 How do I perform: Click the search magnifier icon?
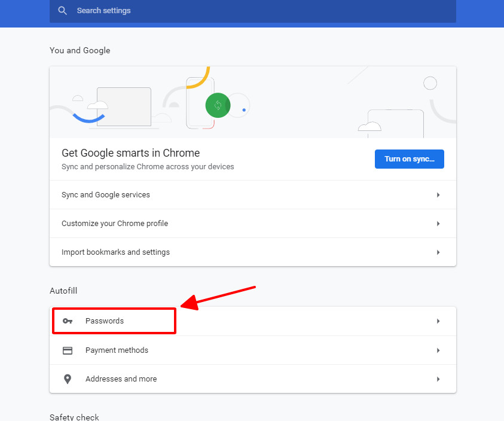click(x=62, y=11)
